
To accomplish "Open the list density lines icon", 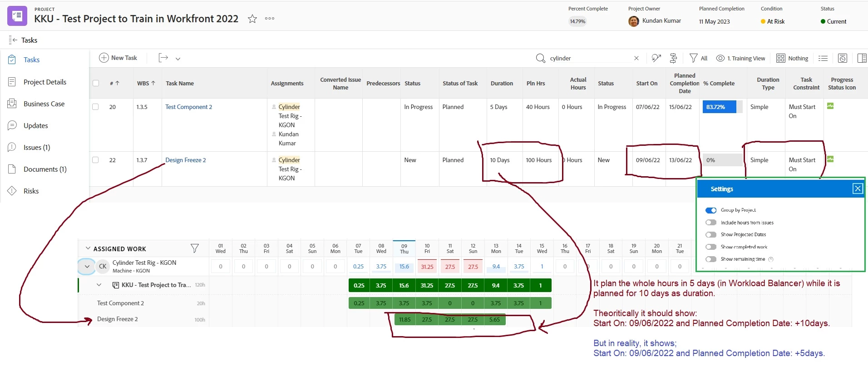I will pos(823,58).
